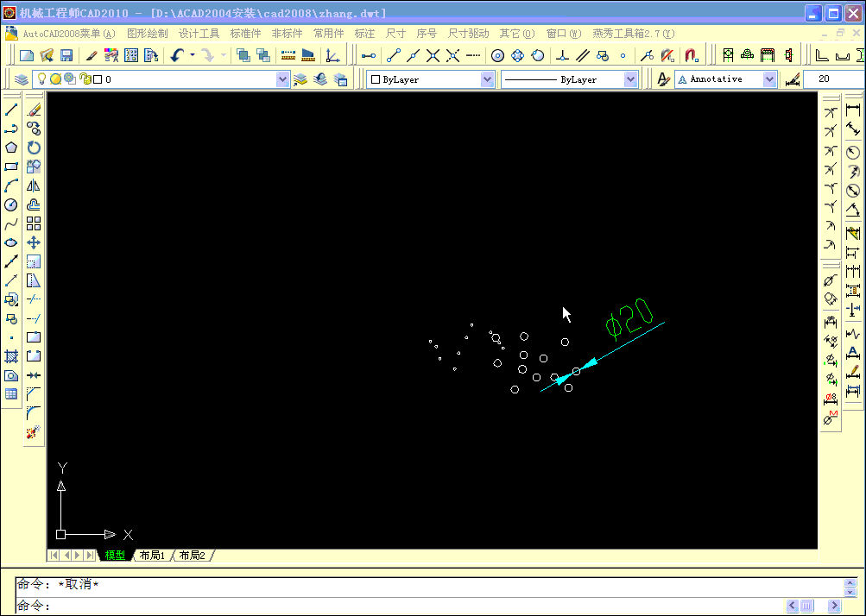The image size is (866, 616).
Task: Click the Open file icon
Action: pyautogui.click(x=47, y=55)
